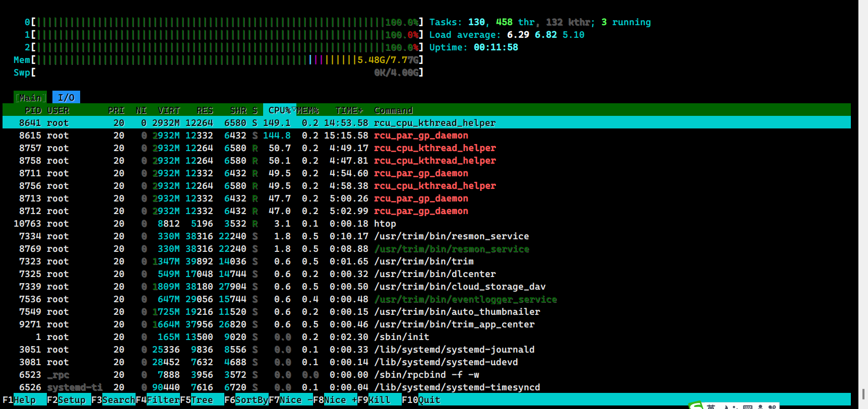Select the dlcenter process row
The width and height of the screenshot is (868, 409).
[426, 274]
